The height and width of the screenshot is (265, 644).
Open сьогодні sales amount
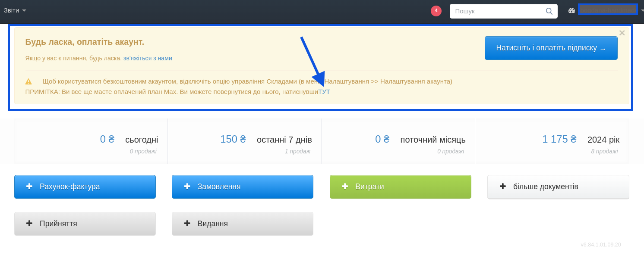107,139
